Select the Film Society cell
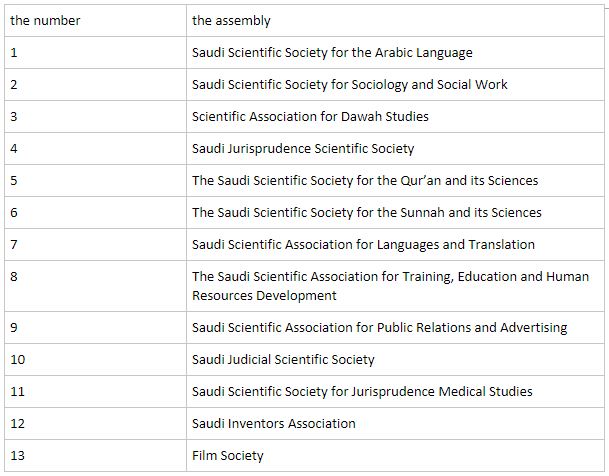The width and height of the screenshot is (609, 476). (228, 455)
